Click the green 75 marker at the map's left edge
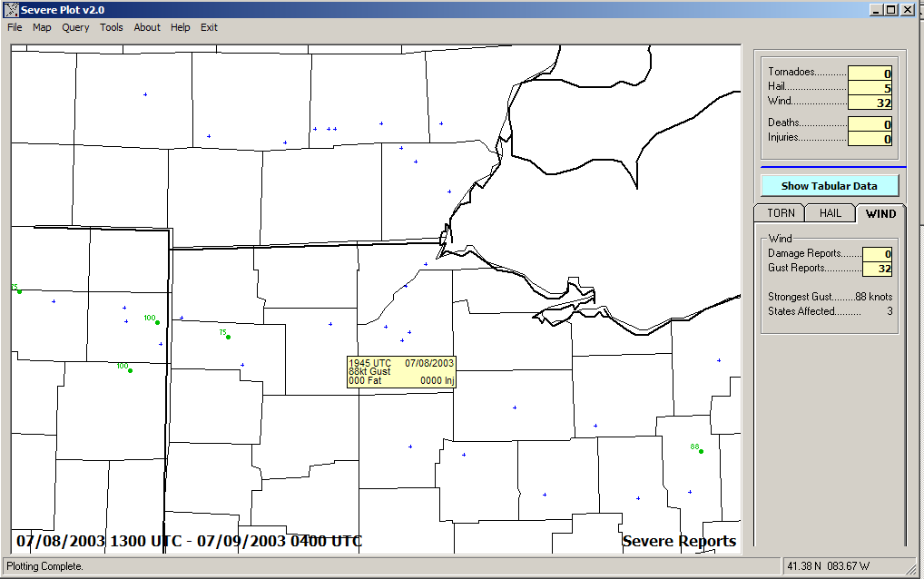The height and width of the screenshot is (579, 924). pos(19,291)
